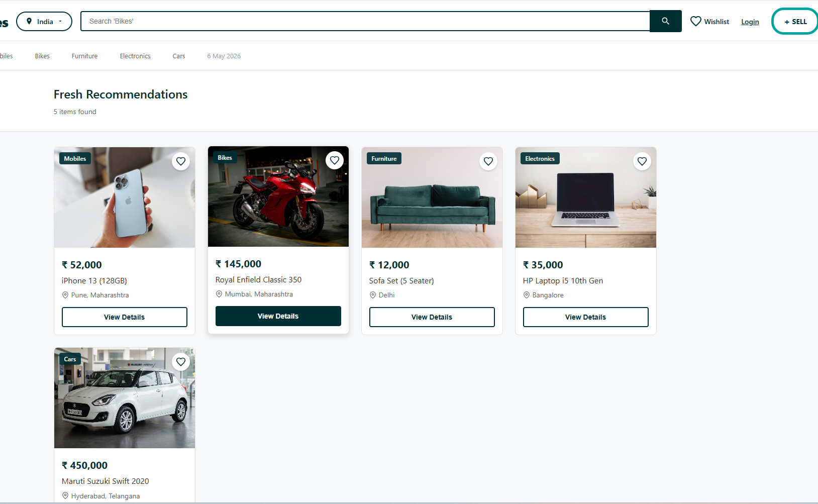The height and width of the screenshot is (504, 818).
Task: Click the Mobiles badge on iPhone card
Action: pos(75,158)
